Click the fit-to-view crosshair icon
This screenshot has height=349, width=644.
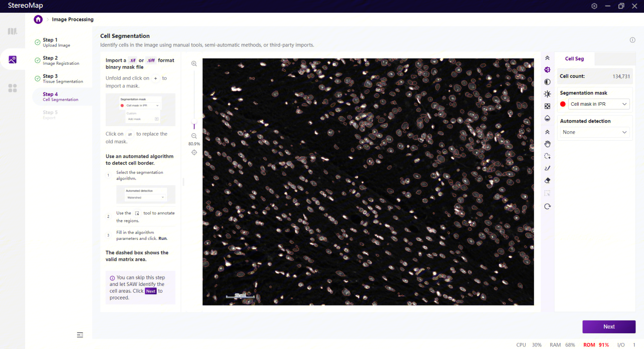coord(194,153)
